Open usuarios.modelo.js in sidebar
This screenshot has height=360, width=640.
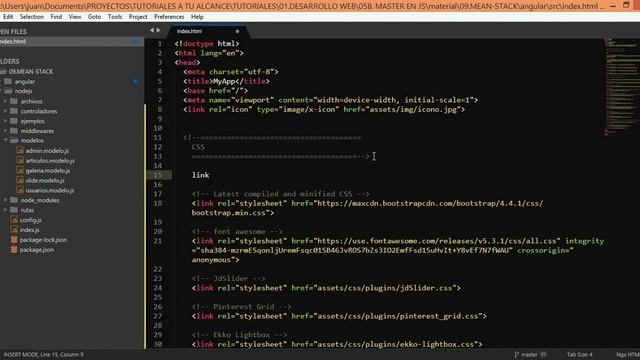click(x=50, y=190)
